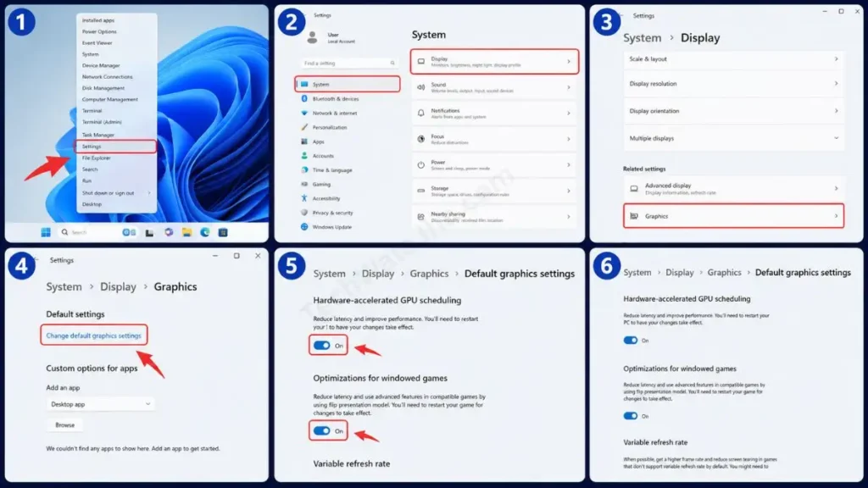Screen dimensions: 868x488
Task: Click Display breadcrumb in the step 5 panel
Action: (378, 274)
